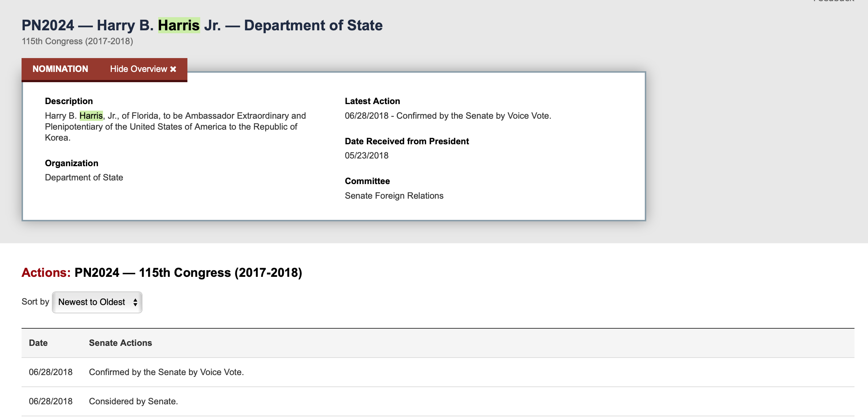Screen dimensions: 868x420
Task: Click the X icon beside Hide Overview
Action: point(173,69)
